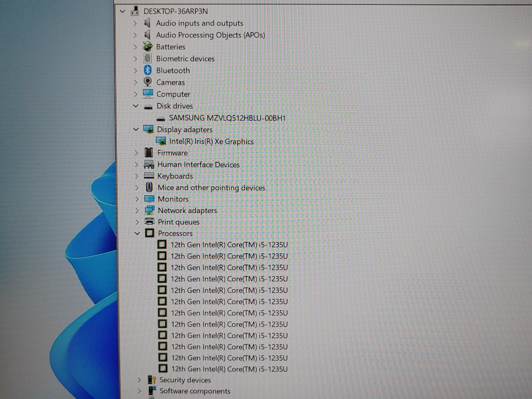The image size is (532, 399).
Task: Select the SAMSUNG MZVLQ512HBLU-00BH1 disk drive
Action: (227, 118)
